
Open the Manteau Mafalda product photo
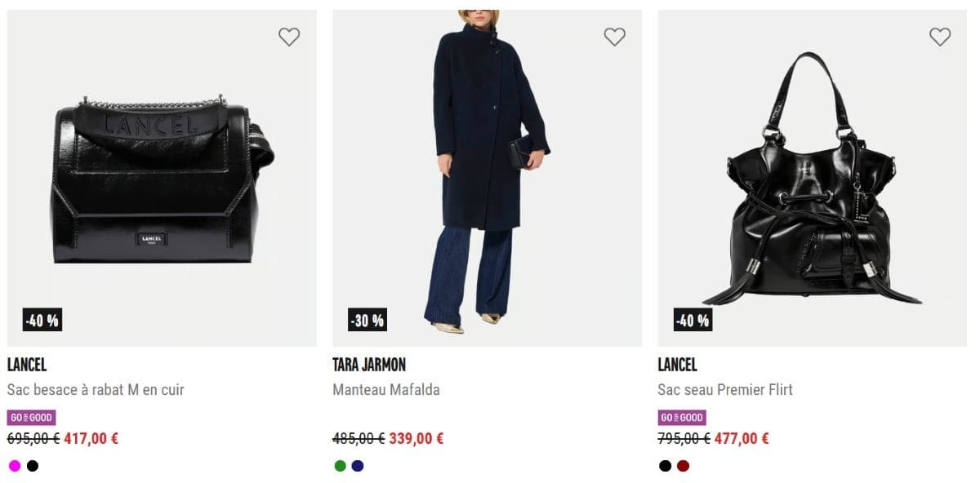click(488, 171)
